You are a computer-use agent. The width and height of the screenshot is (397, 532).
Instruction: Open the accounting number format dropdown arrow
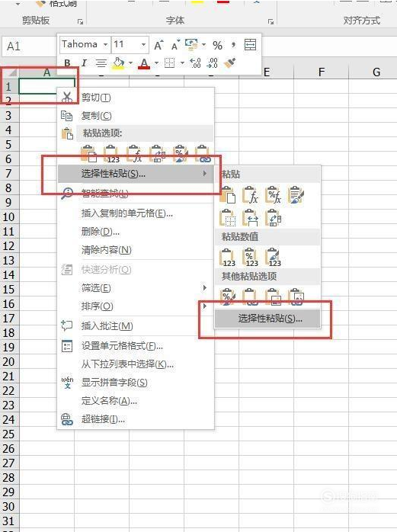click(203, 44)
